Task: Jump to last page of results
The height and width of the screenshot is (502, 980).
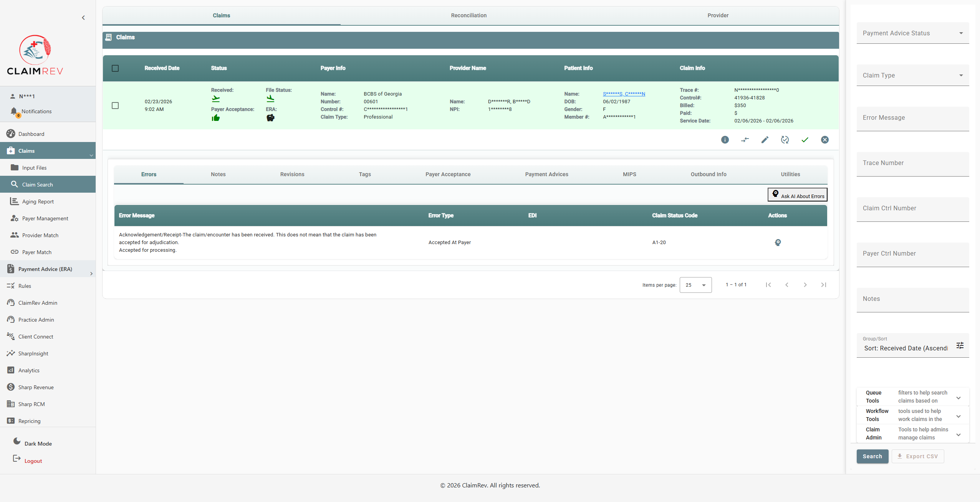Action: [823, 285]
